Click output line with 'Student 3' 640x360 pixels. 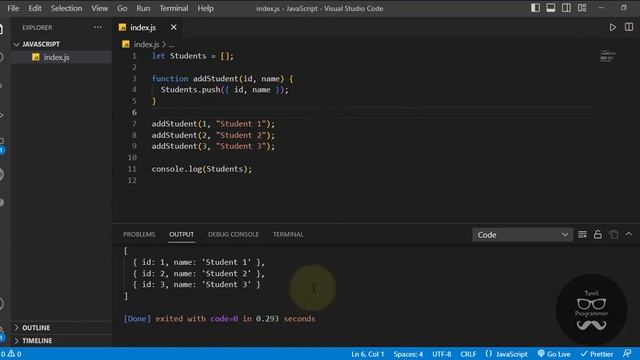coord(197,284)
